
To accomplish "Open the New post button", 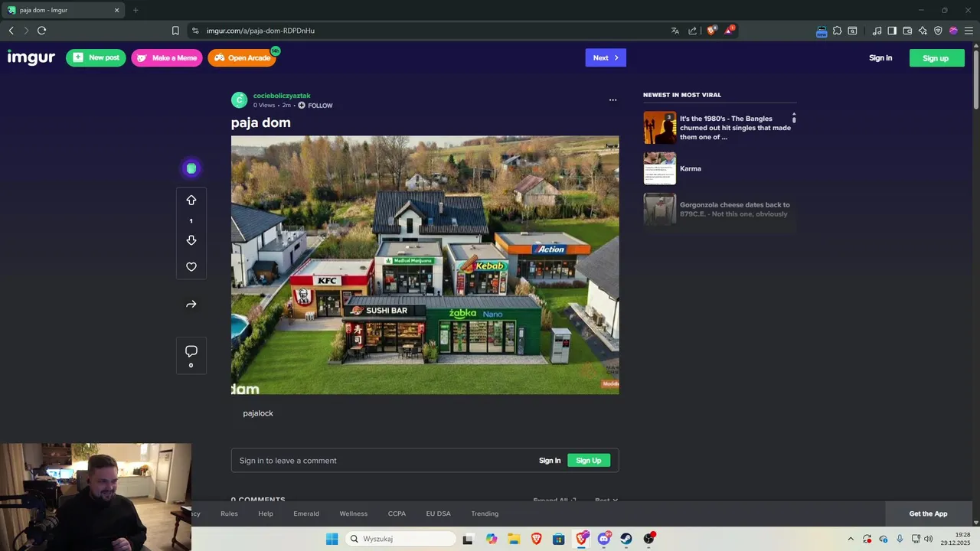I will pyautogui.click(x=96, y=57).
